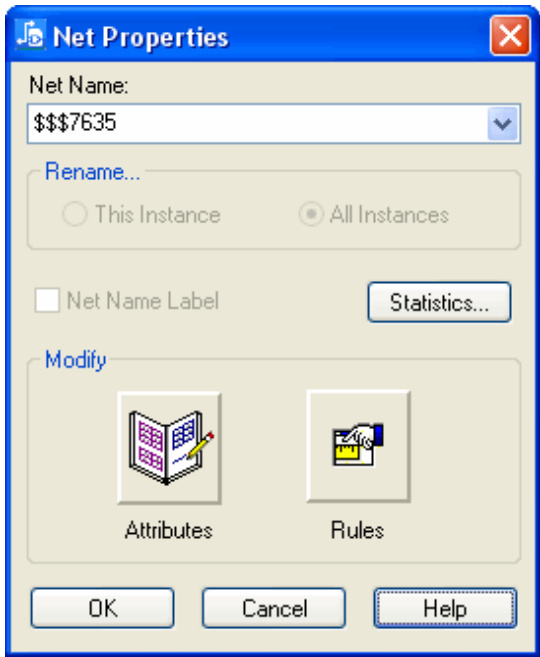Open the Attributes notebook icon
Screen dimensions: 540x657
click(x=169, y=447)
